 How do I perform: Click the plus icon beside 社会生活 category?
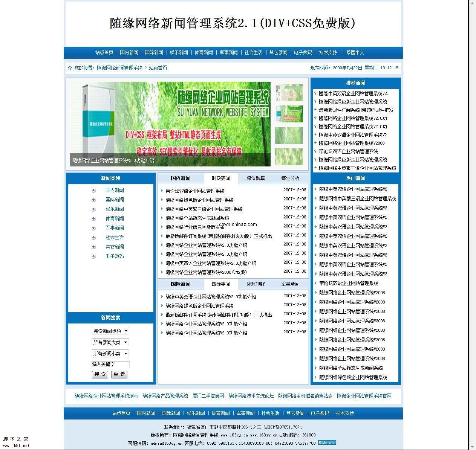pyautogui.click(x=93, y=237)
